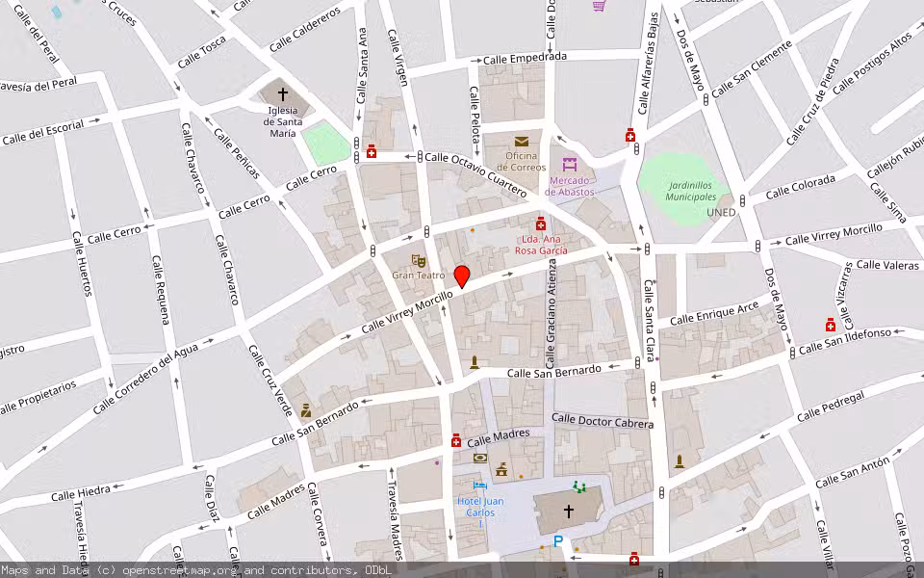Select the Calle Huertos street label
This screenshot has width=924, height=578.
82,263
